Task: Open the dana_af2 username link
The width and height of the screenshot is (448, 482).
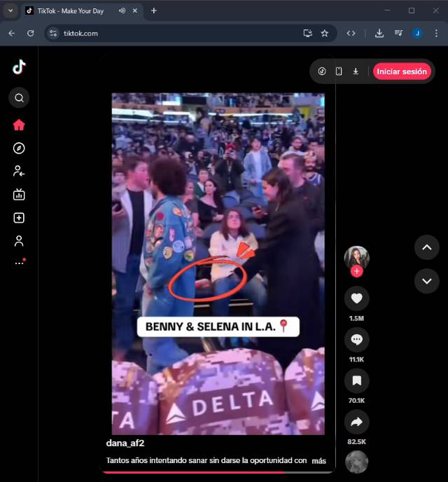Action: point(125,443)
